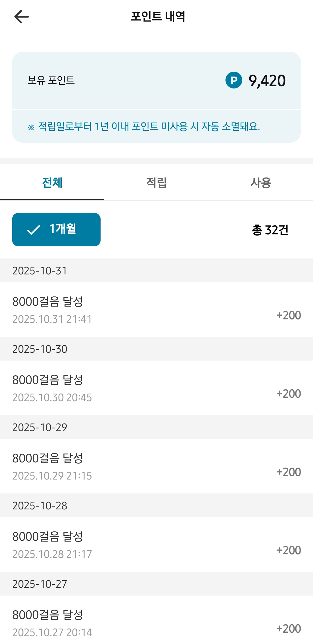Open the 2025.10.30 20:45 8000걸음 entry
The width and height of the screenshot is (313, 644).
coord(156,388)
